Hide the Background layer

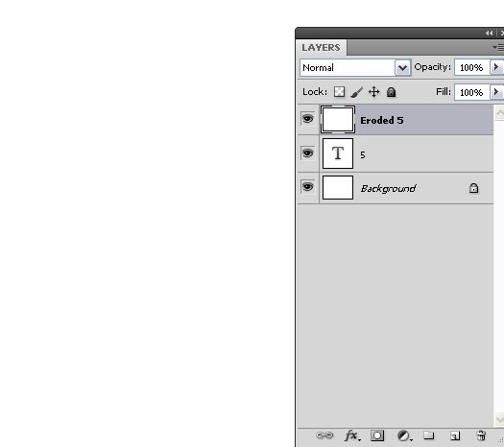click(307, 187)
